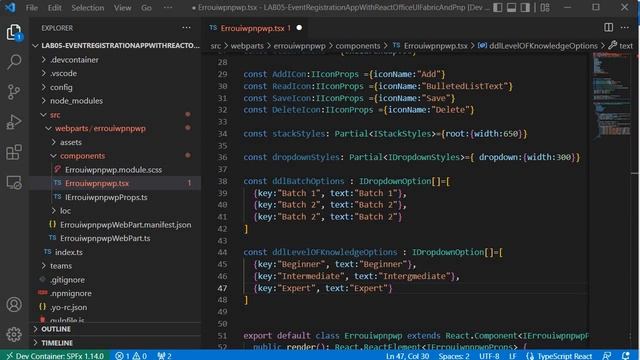The width and height of the screenshot is (640, 360).
Task: Split the editor to the right
Action: (x=609, y=27)
